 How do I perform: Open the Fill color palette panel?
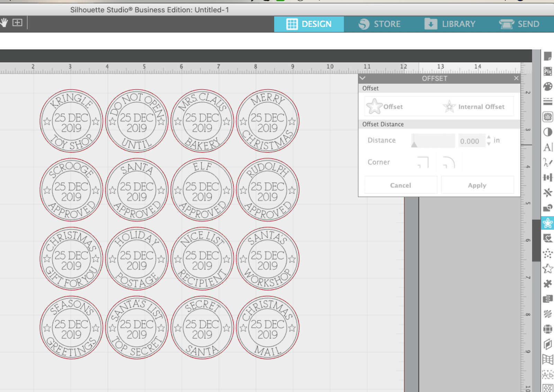tap(548, 86)
